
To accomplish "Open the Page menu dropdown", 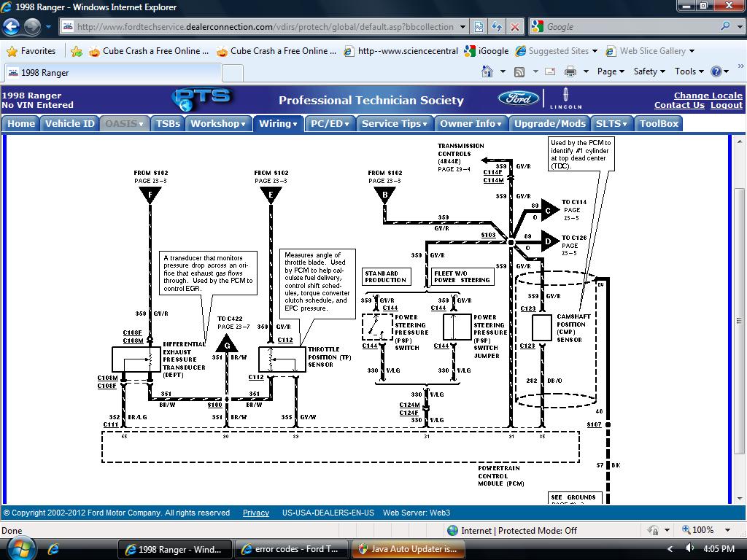I will tap(611, 71).
